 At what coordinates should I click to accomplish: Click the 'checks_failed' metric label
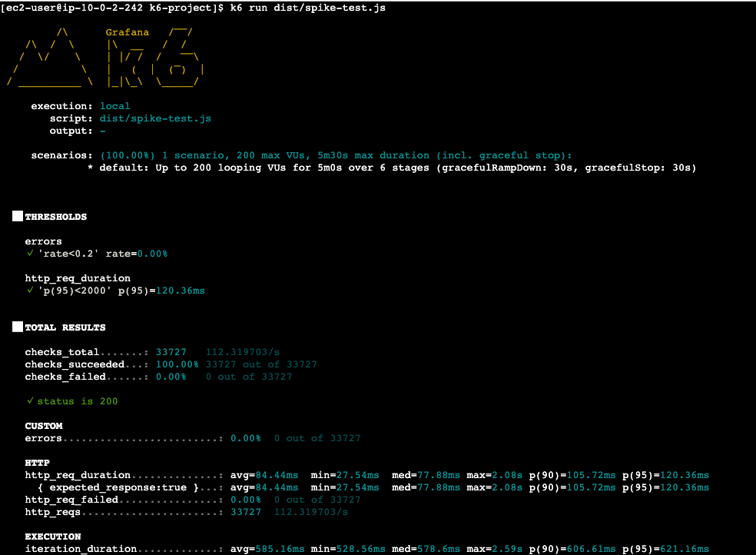pyautogui.click(x=65, y=377)
